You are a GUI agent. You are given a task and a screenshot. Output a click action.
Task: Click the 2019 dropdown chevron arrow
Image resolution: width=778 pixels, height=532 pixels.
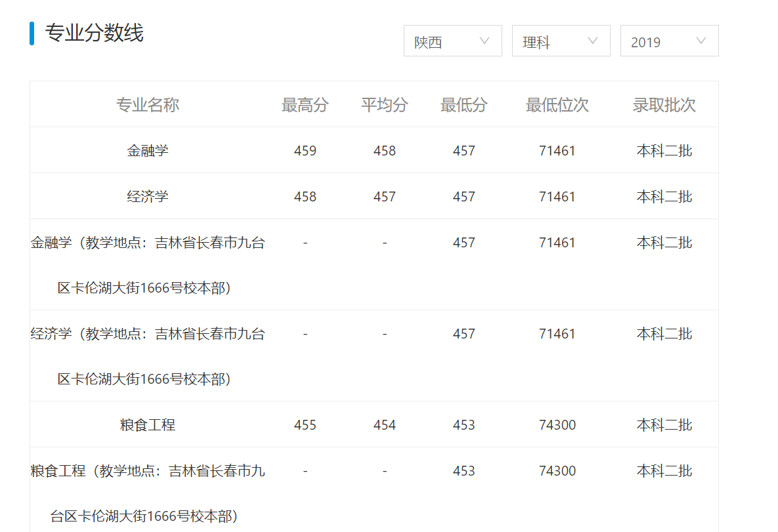click(x=701, y=41)
